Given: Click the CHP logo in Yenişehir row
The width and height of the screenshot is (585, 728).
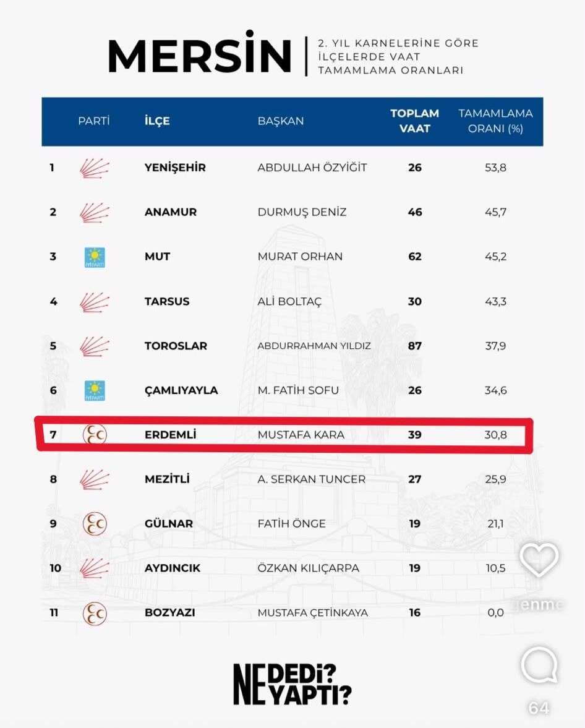Looking at the screenshot, I should (x=94, y=168).
